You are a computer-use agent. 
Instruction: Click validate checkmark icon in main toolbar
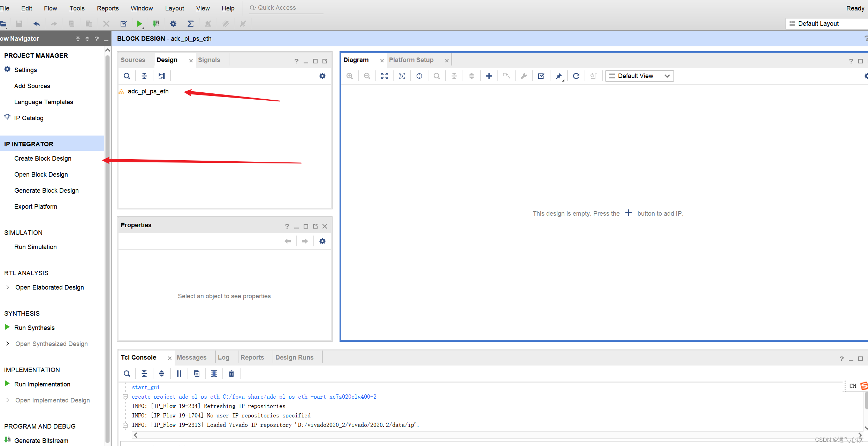(123, 24)
